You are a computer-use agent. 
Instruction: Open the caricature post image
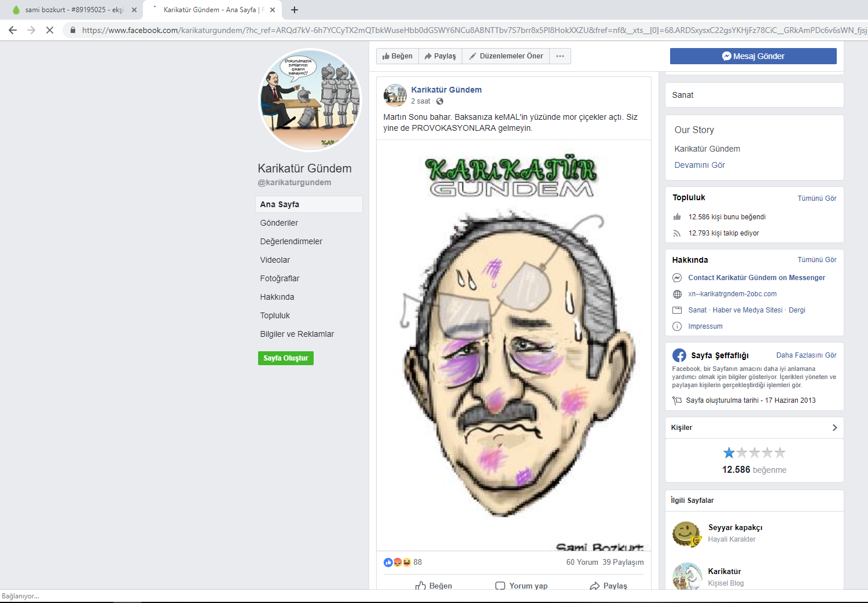coord(514,345)
